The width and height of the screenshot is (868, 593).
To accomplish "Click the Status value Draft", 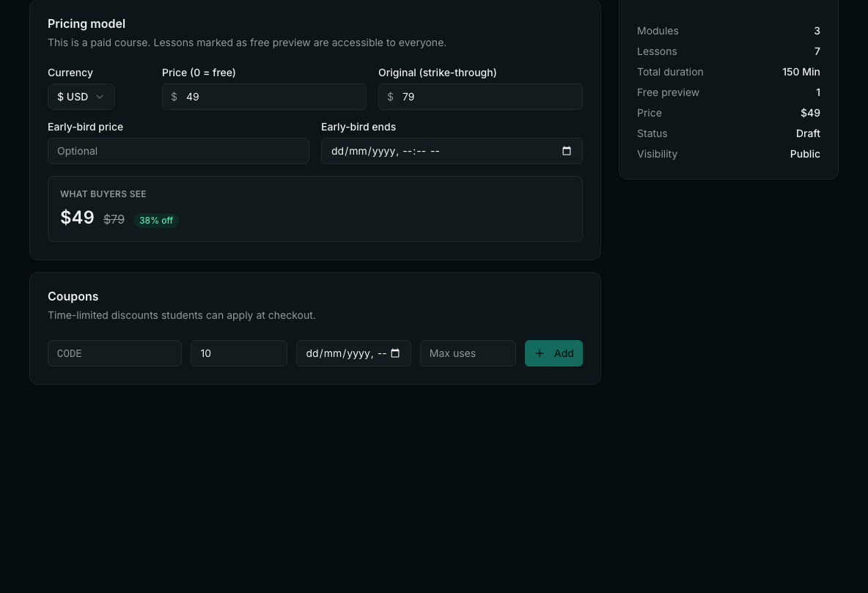I will coord(808,133).
